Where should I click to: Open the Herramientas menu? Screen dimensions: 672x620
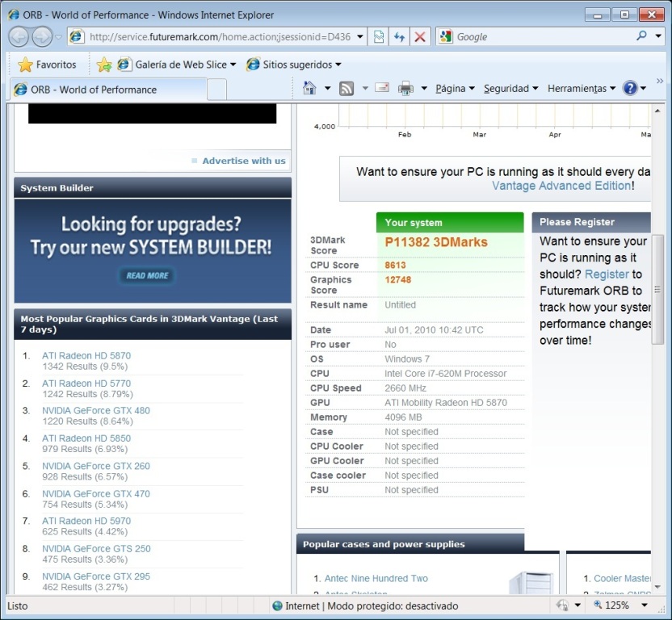click(x=582, y=89)
